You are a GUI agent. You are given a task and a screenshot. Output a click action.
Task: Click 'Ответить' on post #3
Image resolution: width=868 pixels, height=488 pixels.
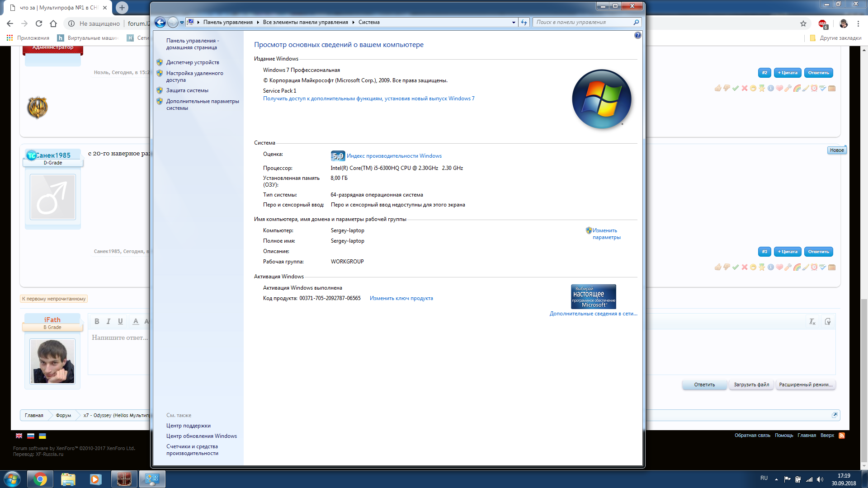pyautogui.click(x=818, y=252)
